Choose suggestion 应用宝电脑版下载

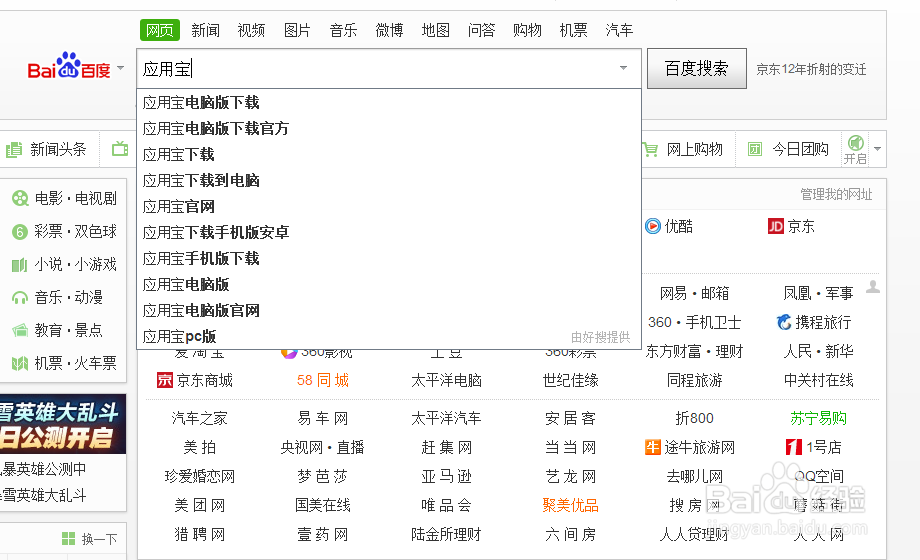[x=388, y=103]
